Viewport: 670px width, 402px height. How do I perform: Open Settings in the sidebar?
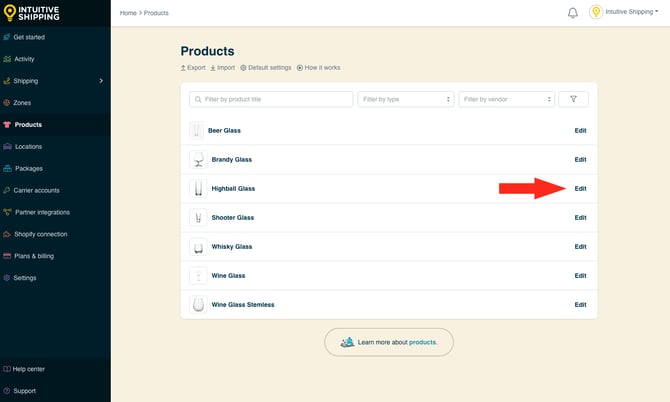[x=24, y=277]
